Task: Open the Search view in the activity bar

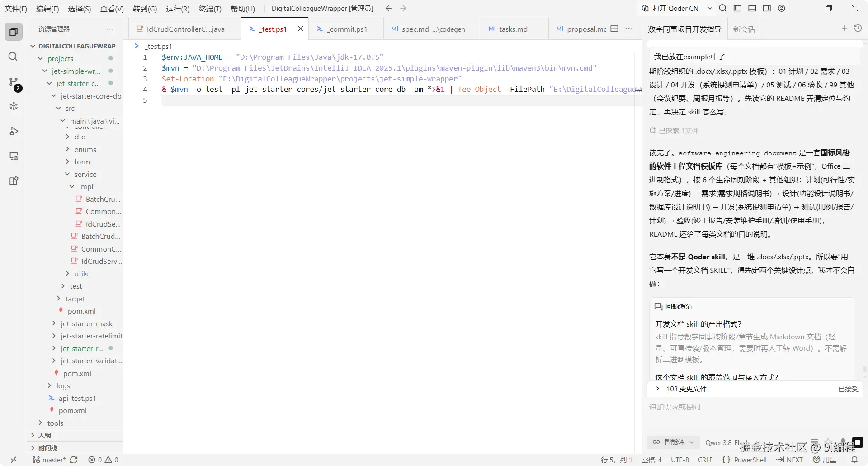Action: 14,57
